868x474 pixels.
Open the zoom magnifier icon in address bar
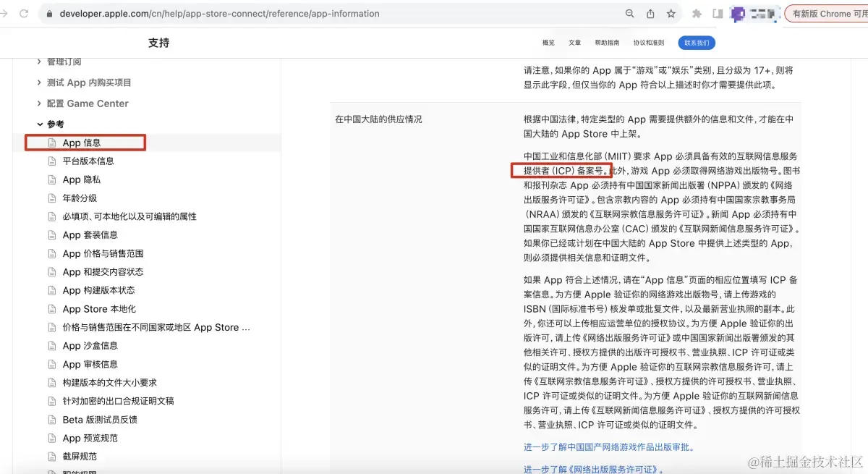pyautogui.click(x=630, y=14)
